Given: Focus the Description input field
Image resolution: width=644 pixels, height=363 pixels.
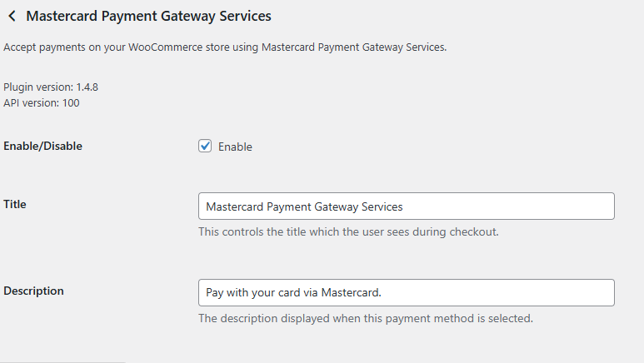Looking at the screenshot, I should pos(406,292).
